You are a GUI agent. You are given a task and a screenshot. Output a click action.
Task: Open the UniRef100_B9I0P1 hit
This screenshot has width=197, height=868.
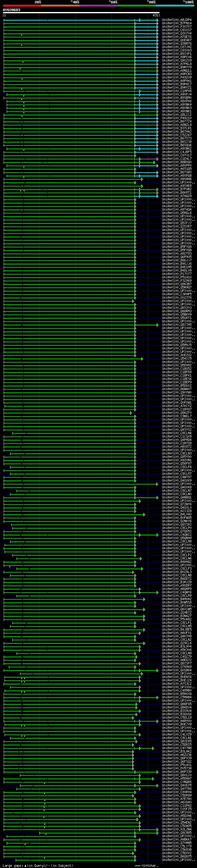(176, 54)
